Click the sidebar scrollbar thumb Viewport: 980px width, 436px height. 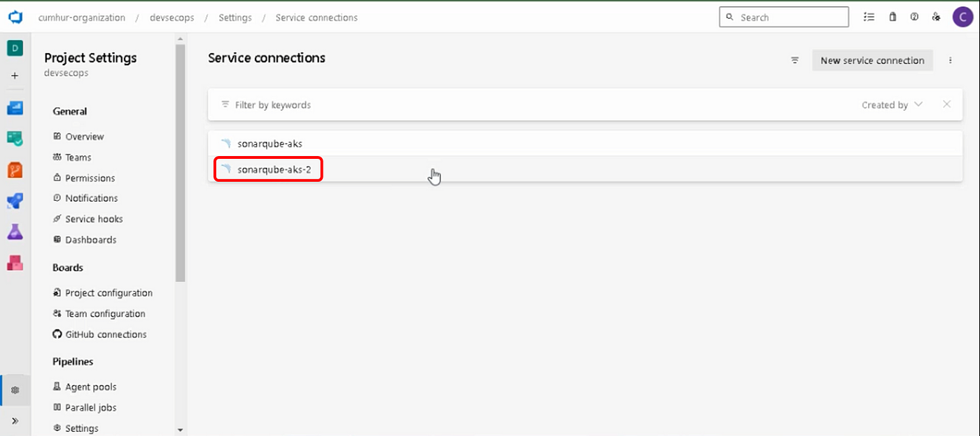tap(181, 162)
